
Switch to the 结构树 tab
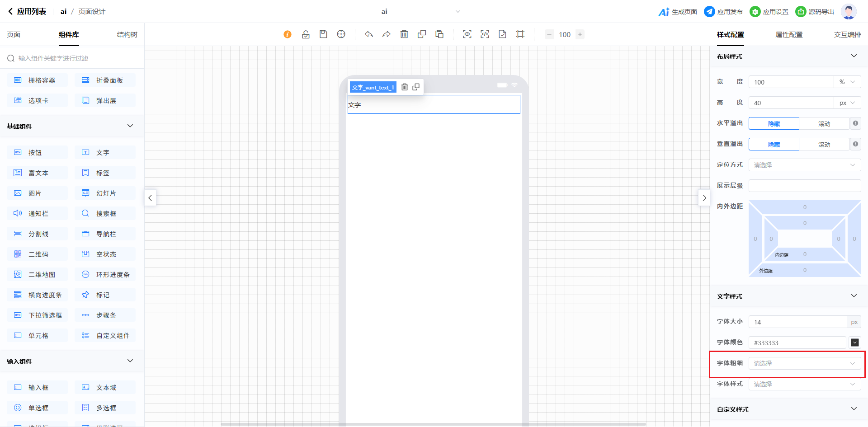[127, 35]
